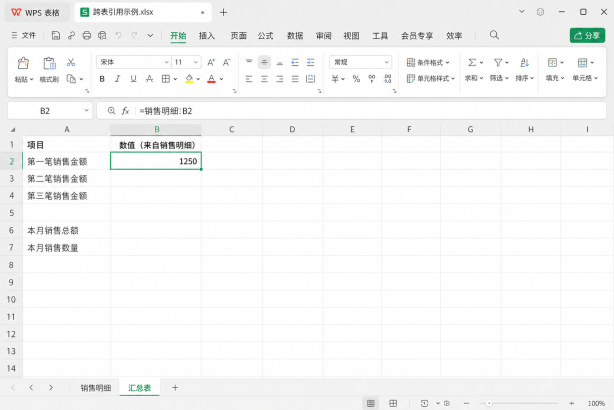Open the search magnifier icon

click(x=494, y=35)
